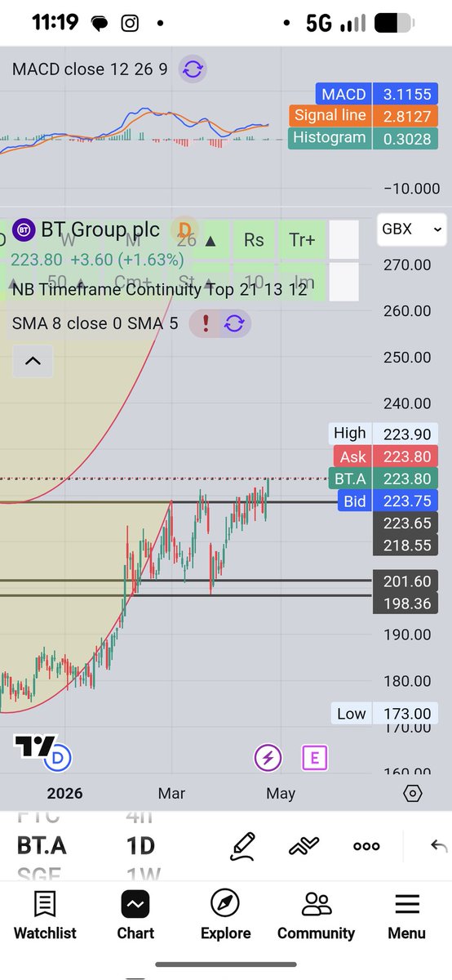Image resolution: width=452 pixels, height=980 pixels.
Task: Tap the Low 173.00 price label
Action: click(x=384, y=714)
